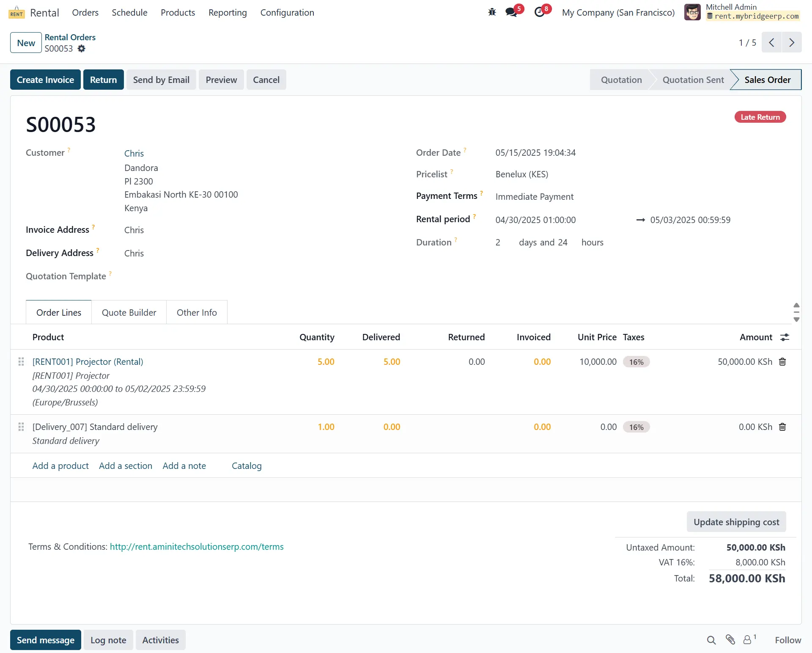Screen dimensions: 812x653
Task: Click the 16% tax tag on Projector line
Action: [636, 362]
